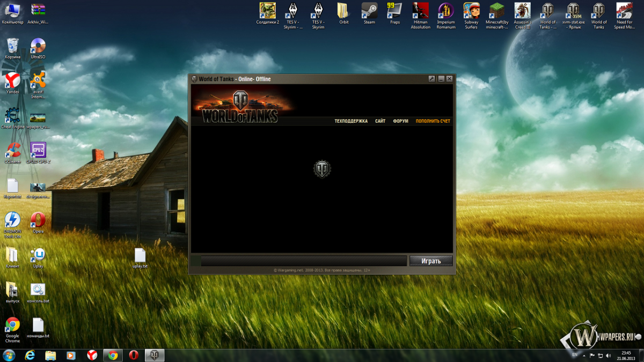Select the Assassin's Creed III shortcut
This screenshot has width=644, height=362.
522,16
